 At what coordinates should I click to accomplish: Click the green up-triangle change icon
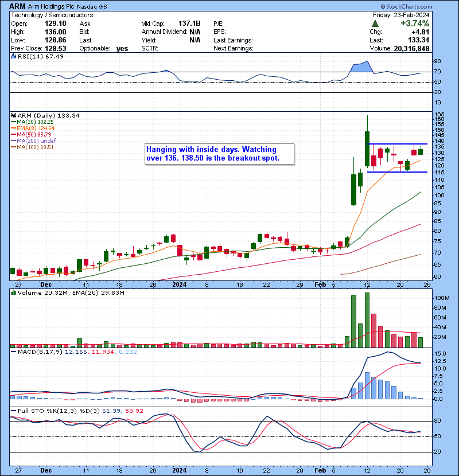[375, 24]
